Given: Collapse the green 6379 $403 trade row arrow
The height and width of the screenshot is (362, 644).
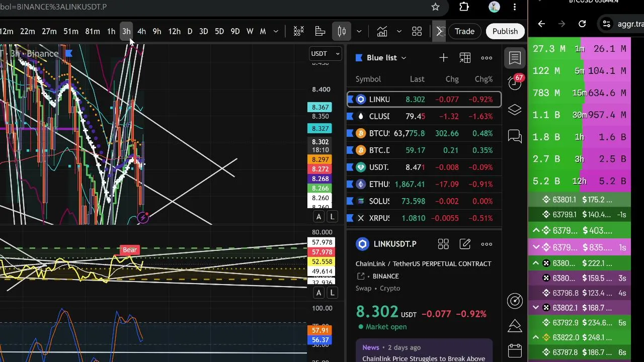Looking at the screenshot, I should pos(536,231).
